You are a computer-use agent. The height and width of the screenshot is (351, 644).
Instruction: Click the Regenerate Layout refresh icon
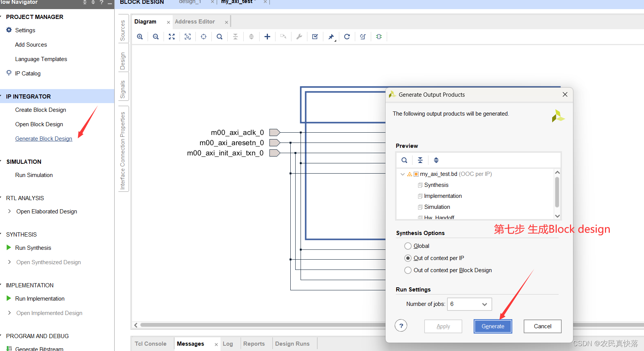[347, 37]
